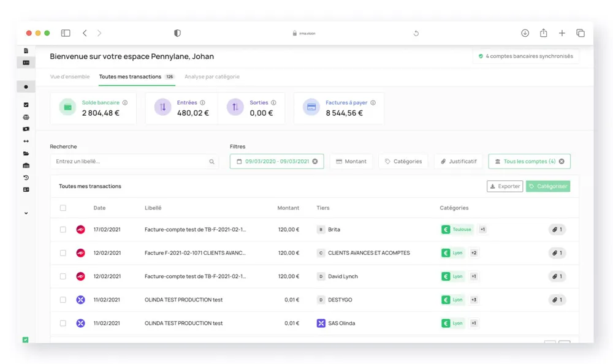Click Safari's share icon

(x=543, y=33)
